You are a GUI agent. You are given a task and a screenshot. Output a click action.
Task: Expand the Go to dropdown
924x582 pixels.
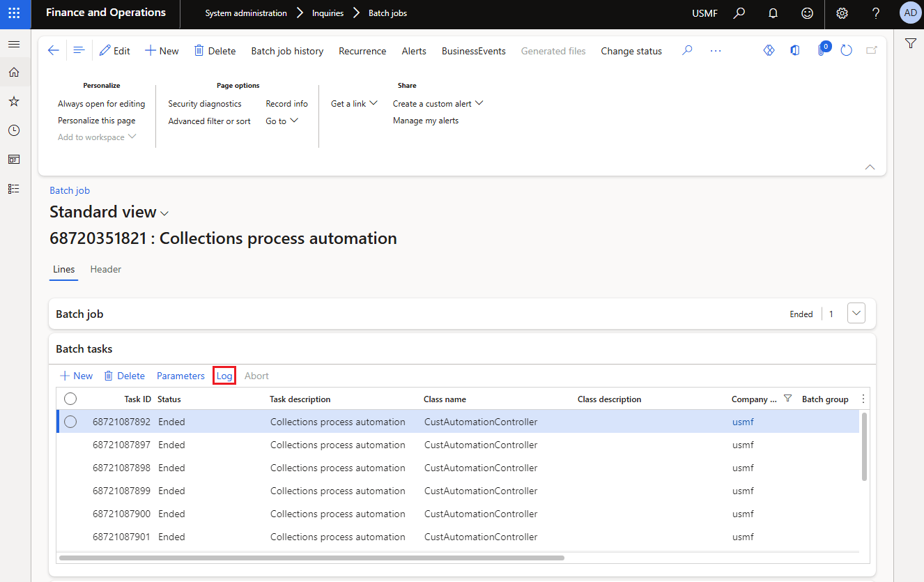pyautogui.click(x=282, y=121)
